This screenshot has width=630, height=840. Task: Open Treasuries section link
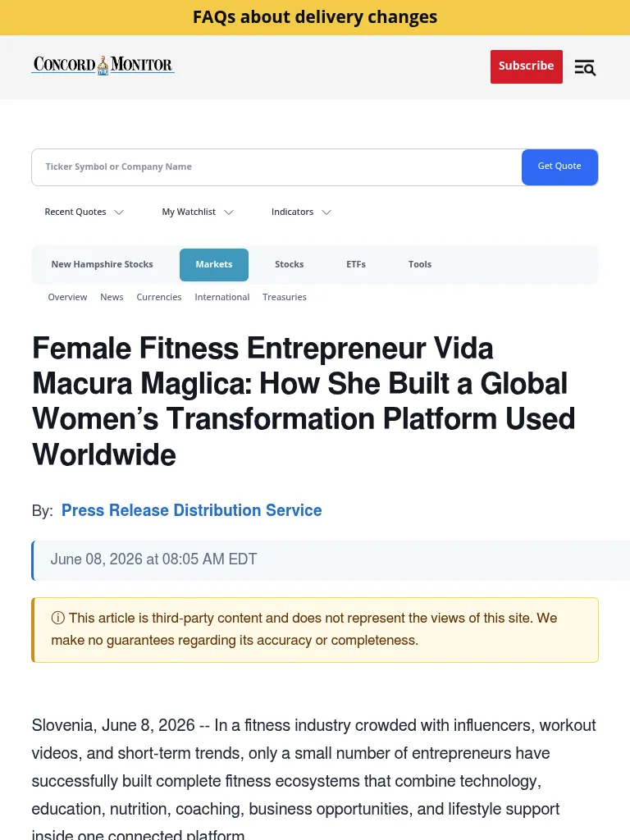pyautogui.click(x=285, y=297)
